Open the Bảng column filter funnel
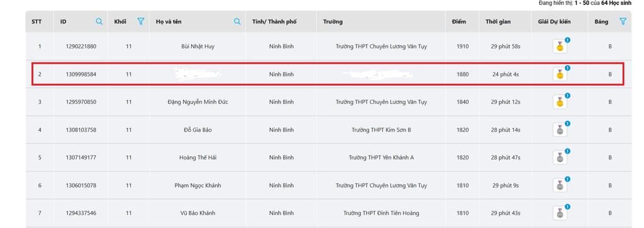The height and width of the screenshot is (228, 644). point(623,21)
